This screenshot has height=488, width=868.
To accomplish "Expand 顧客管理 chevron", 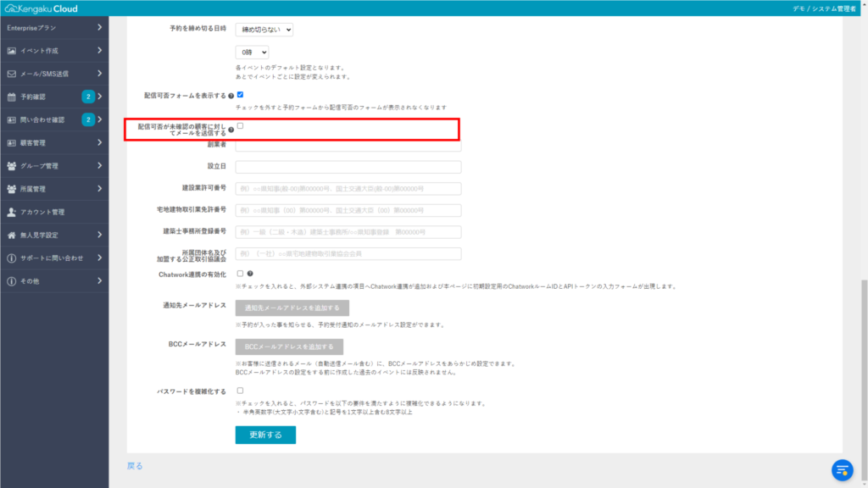I will coord(100,142).
